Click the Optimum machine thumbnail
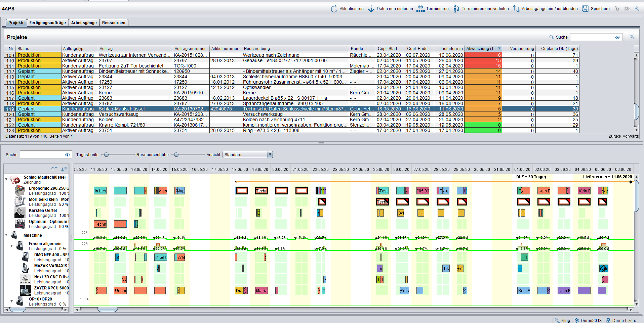This screenshot has height=323, width=644. 20,224
